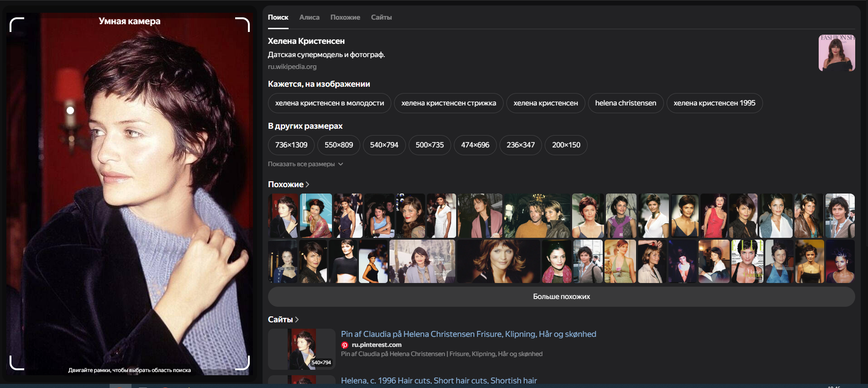This screenshot has height=388, width=868.
Task: Open the Алиса tab
Action: click(x=309, y=17)
